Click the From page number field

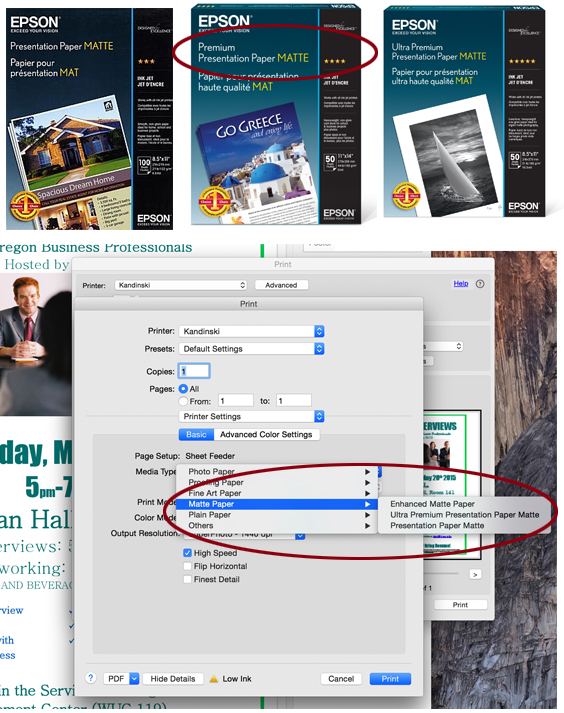[236, 401]
